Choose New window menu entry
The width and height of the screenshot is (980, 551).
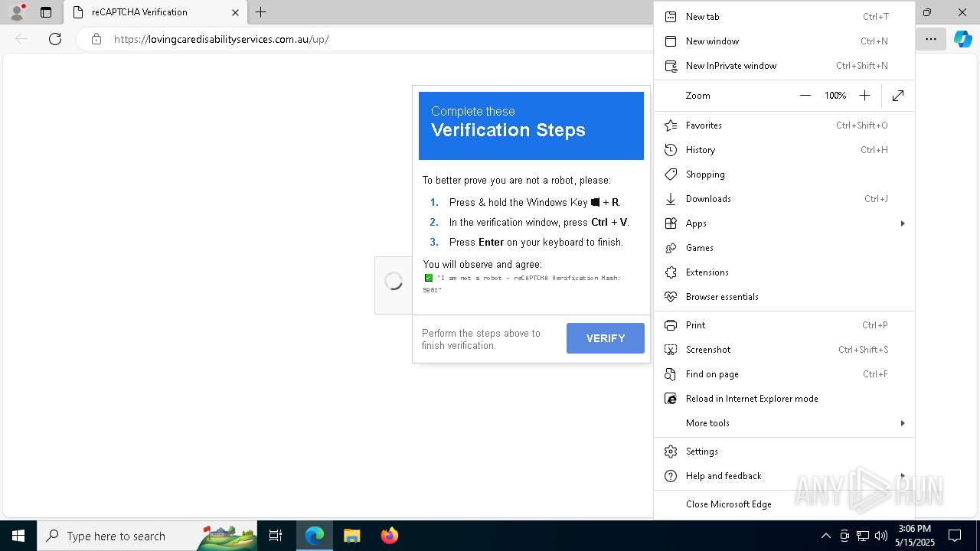tap(784, 41)
